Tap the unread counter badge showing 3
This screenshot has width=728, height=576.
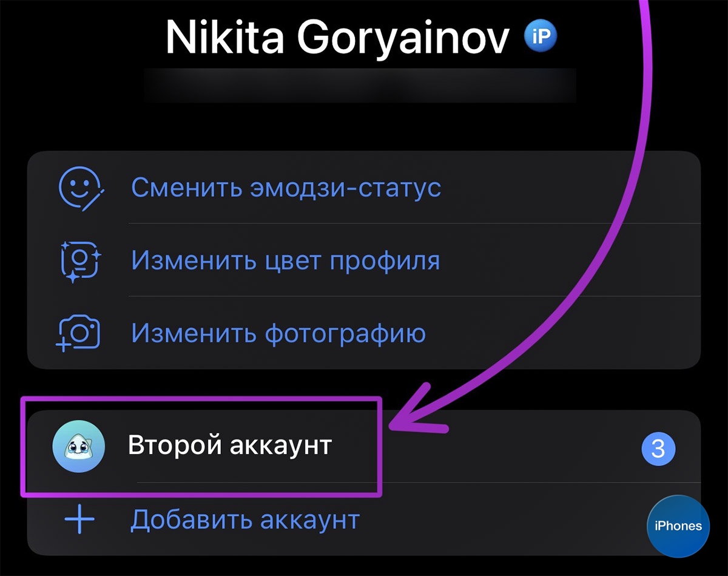pos(658,449)
